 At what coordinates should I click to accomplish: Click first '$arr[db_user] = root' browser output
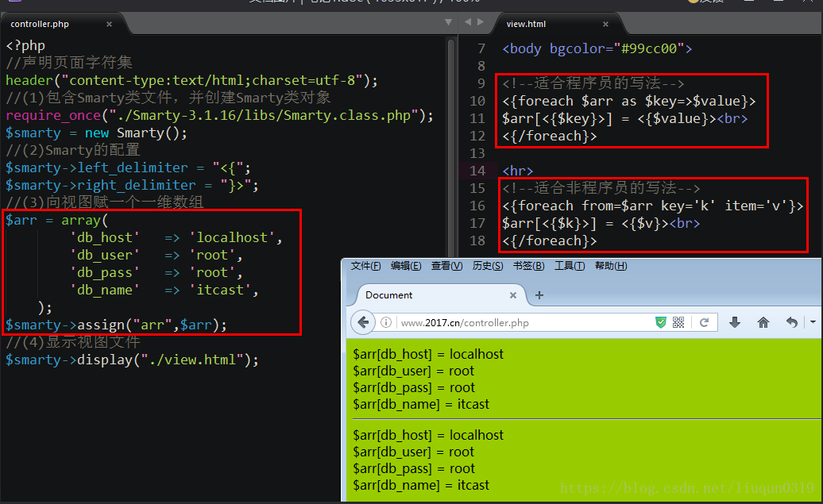(x=414, y=371)
